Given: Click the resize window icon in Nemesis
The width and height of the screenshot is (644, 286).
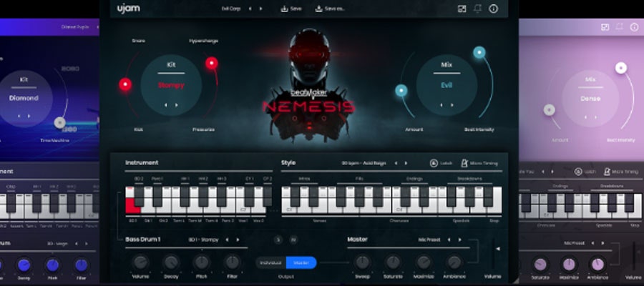Looking at the screenshot, I should point(462,9).
